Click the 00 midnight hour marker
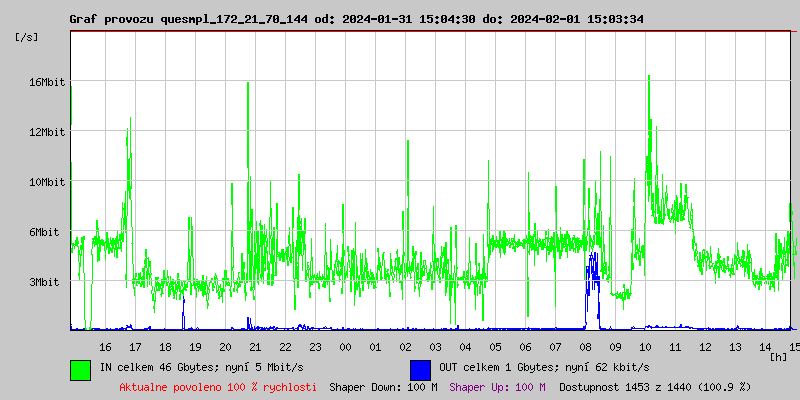This screenshot has height=400, width=800. 345,346
